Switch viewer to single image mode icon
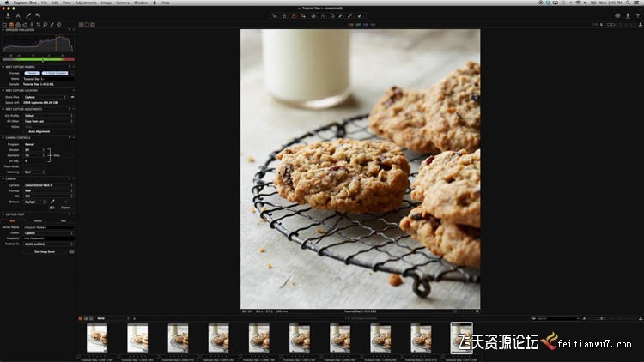Image resolution: width=644 pixels, height=362 pixels. tap(87, 25)
